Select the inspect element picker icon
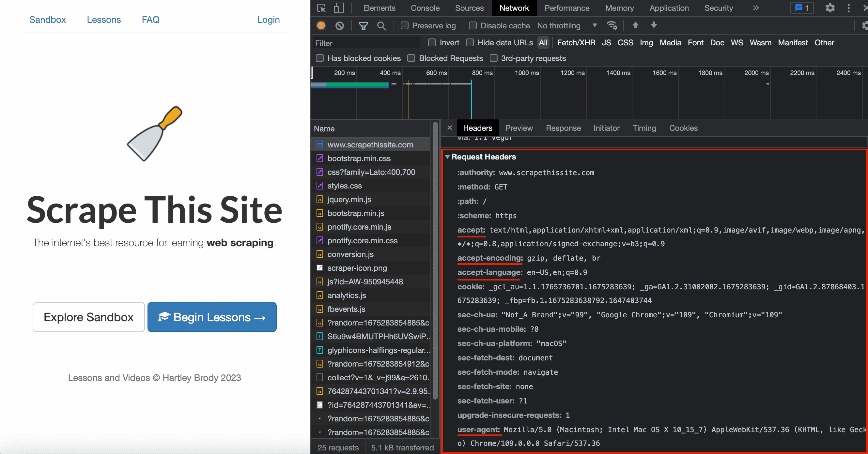 [x=321, y=8]
